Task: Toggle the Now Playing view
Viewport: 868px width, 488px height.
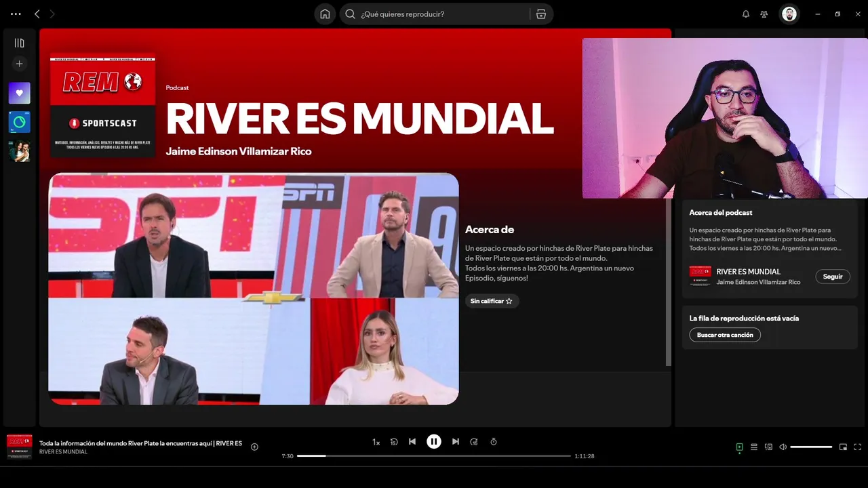Action: (740, 447)
